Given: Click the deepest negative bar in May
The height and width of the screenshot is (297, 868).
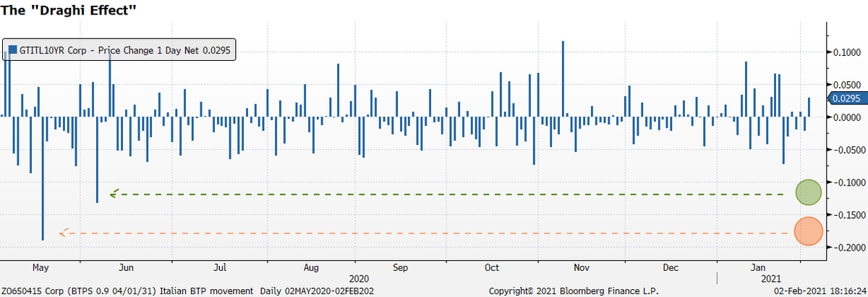Looking at the screenshot, I should coord(43,178).
